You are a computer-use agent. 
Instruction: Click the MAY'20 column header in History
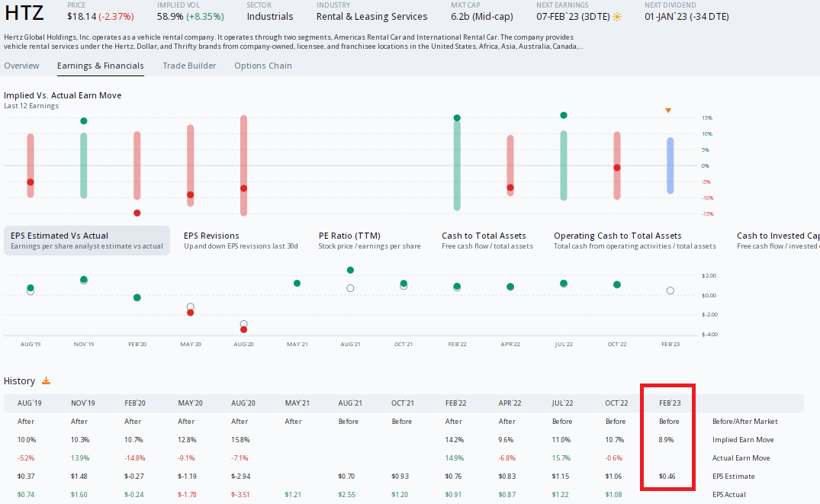point(190,403)
